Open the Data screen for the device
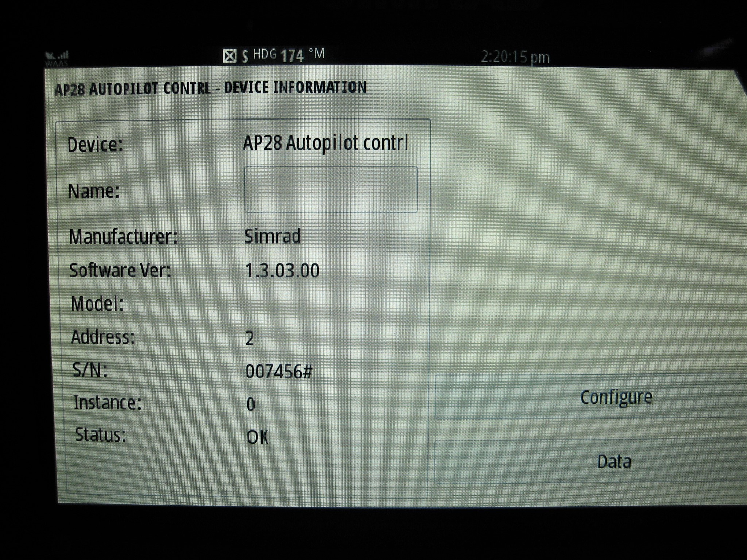Image resolution: width=747 pixels, height=560 pixels. click(x=614, y=461)
